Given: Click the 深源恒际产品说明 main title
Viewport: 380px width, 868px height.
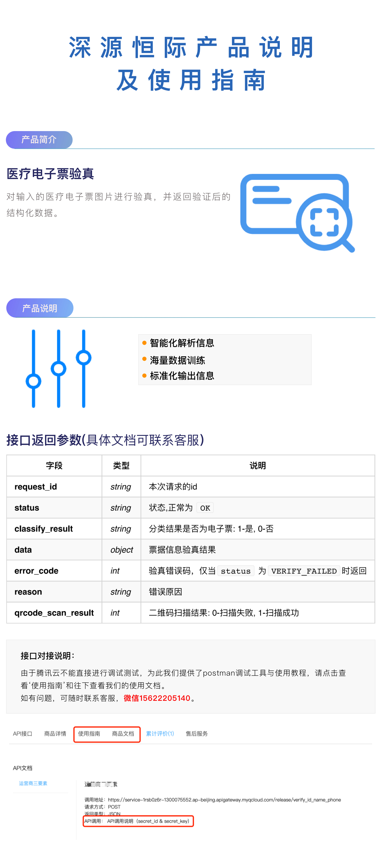Looking at the screenshot, I should point(191,47).
